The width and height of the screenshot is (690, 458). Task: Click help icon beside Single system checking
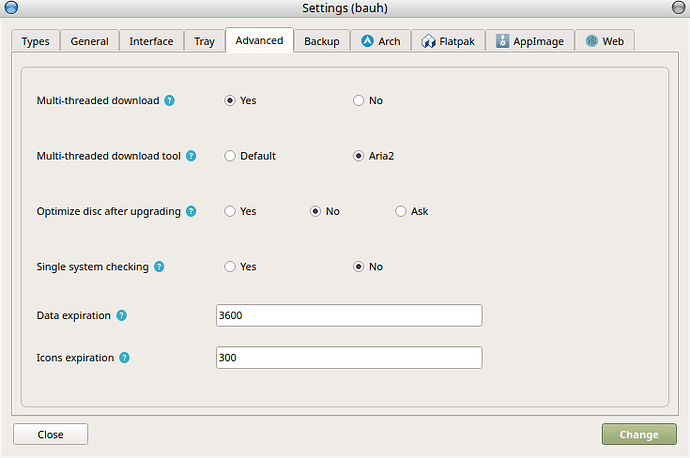tap(159, 267)
